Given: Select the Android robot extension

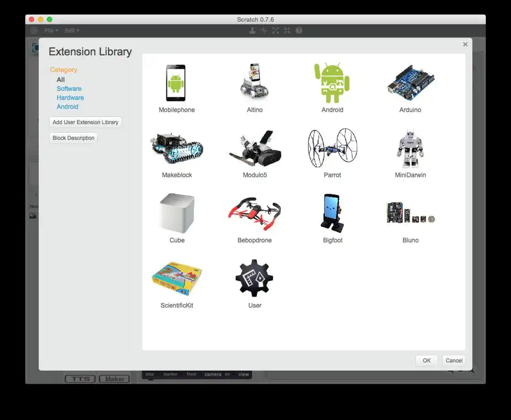Looking at the screenshot, I should [x=332, y=83].
